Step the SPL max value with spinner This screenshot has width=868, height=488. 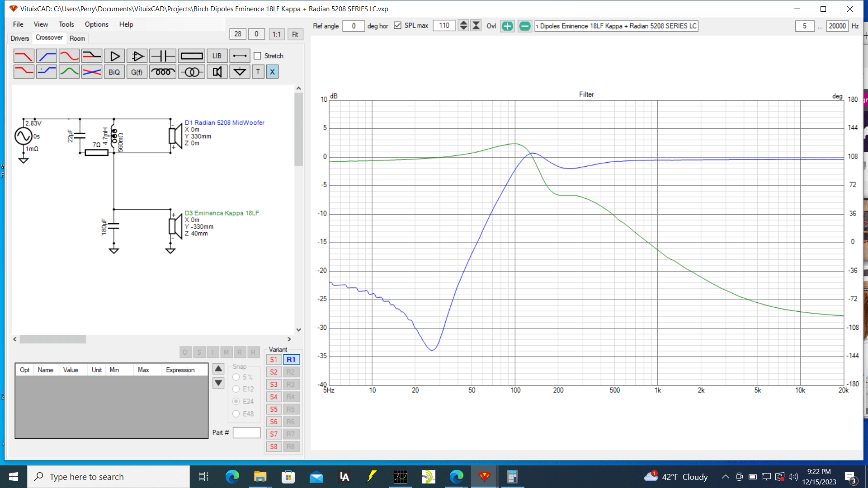(463, 26)
